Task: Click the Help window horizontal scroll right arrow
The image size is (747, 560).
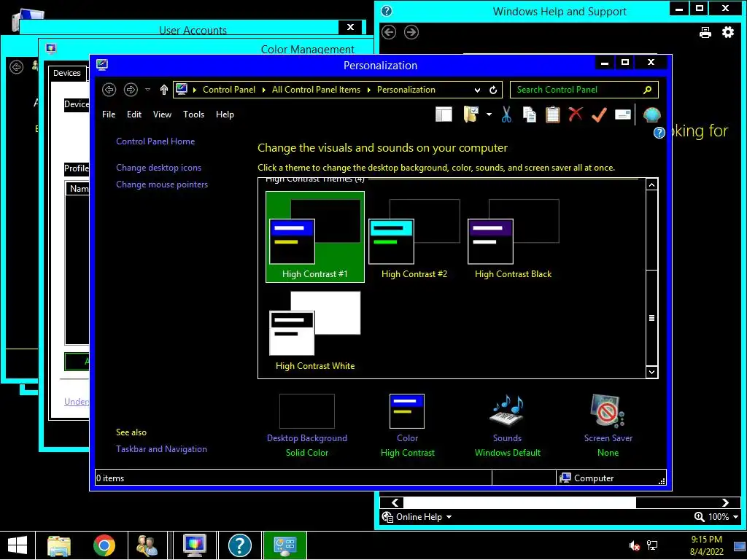Action: pos(725,503)
